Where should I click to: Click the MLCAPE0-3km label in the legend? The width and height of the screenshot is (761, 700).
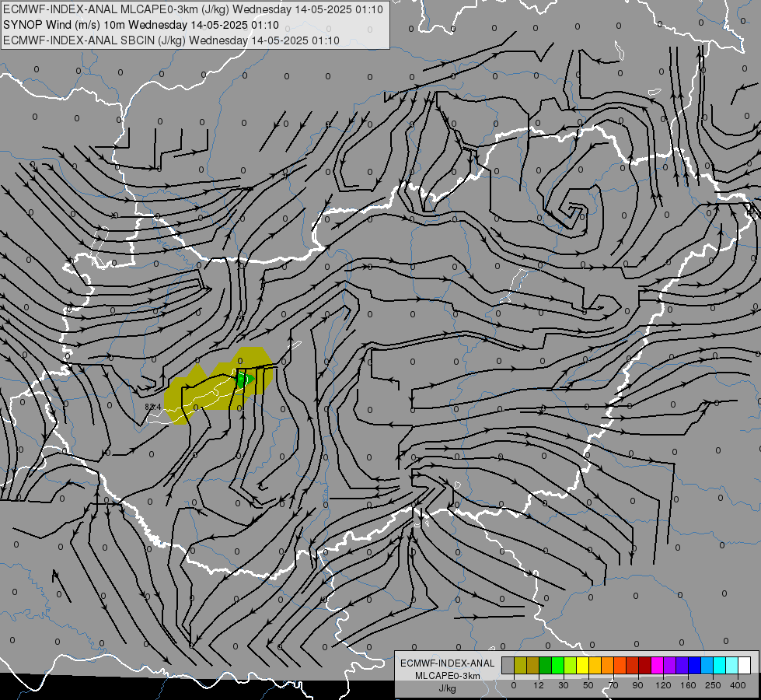tap(448, 676)
